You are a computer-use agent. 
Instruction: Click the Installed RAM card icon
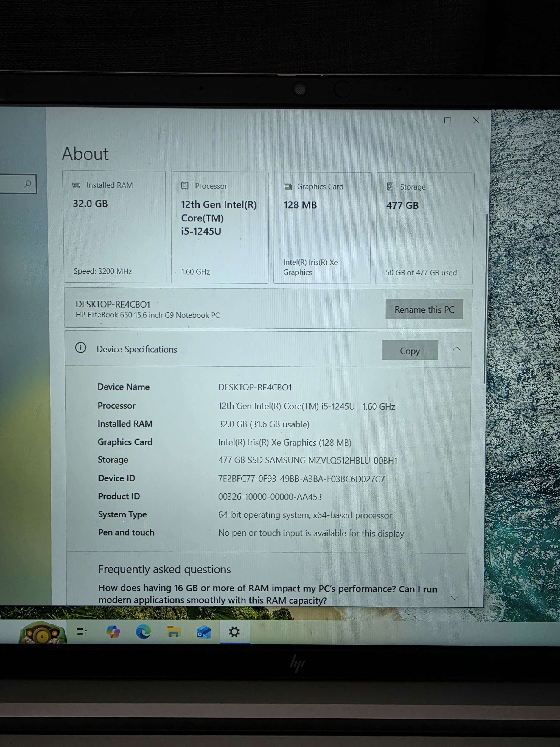click(x=77, y=185)
